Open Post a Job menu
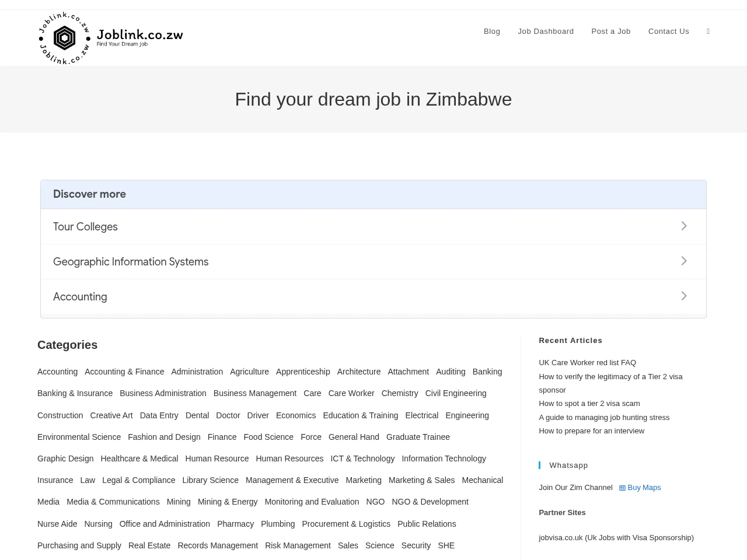 pyautogui.click(x=611, y=32)
